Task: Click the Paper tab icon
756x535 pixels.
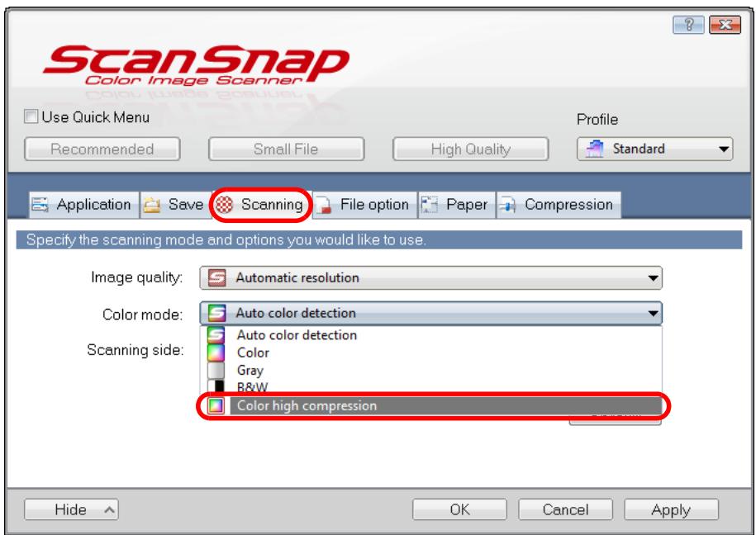Action: [429, 205]
